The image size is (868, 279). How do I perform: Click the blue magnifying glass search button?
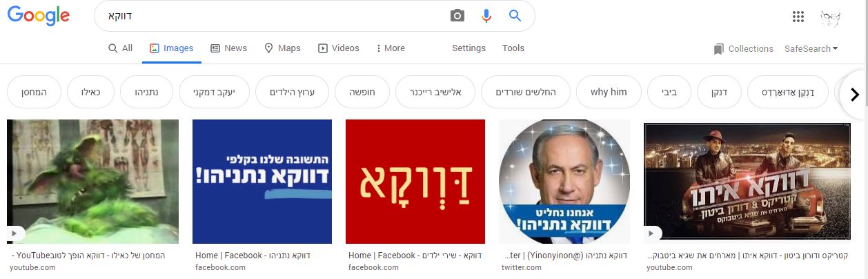click(515, 16)
